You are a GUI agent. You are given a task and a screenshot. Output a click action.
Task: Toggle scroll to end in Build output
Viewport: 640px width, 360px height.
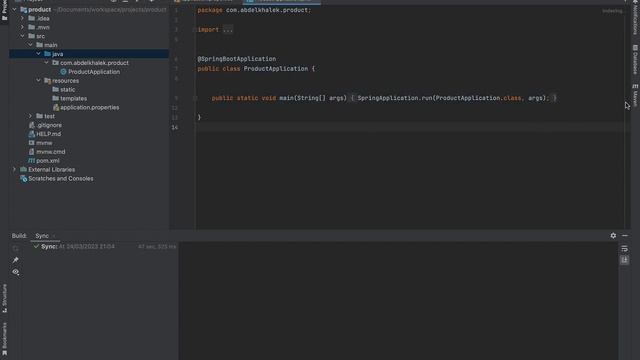(624, 260)
